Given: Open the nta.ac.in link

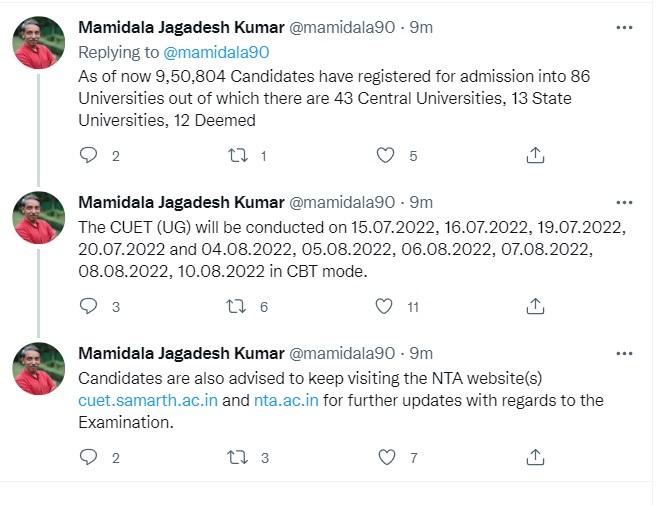Looking at the screenshot, I should 289,401.
